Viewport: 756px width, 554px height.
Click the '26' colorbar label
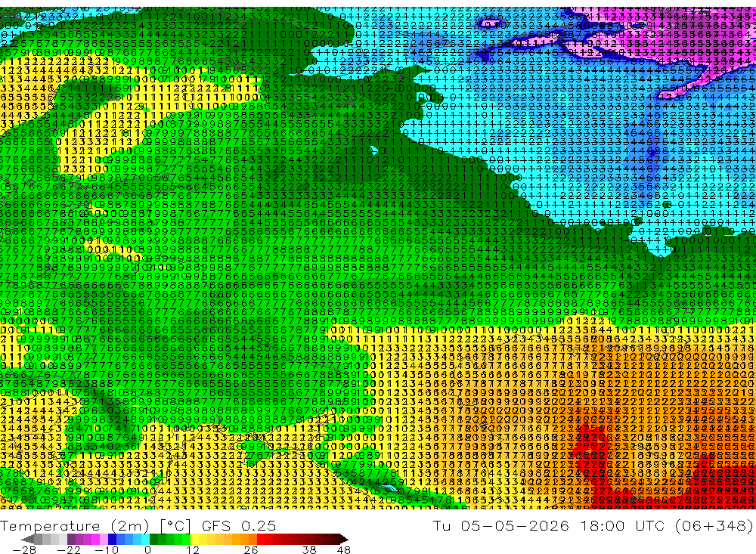click(250, 549)
